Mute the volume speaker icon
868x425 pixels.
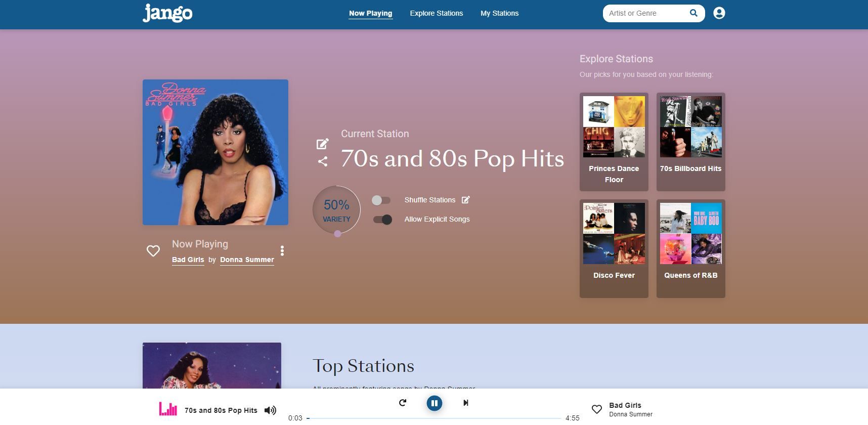[x=270, y=410]
